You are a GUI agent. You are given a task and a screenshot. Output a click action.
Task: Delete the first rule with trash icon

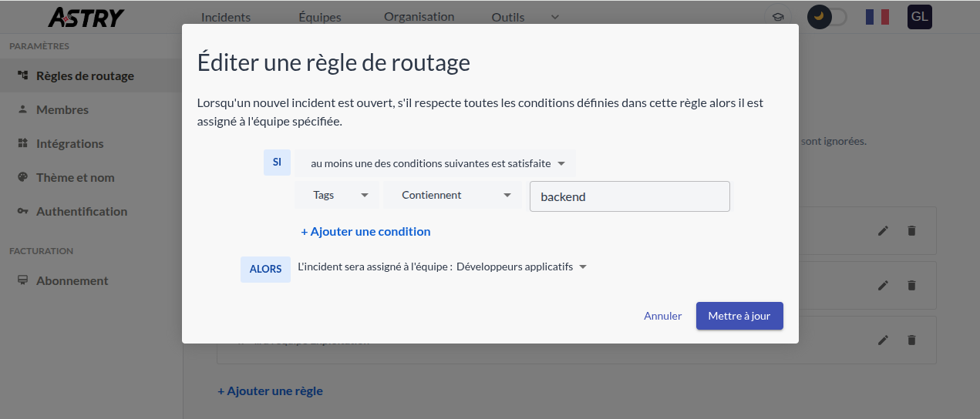point(911,230)
